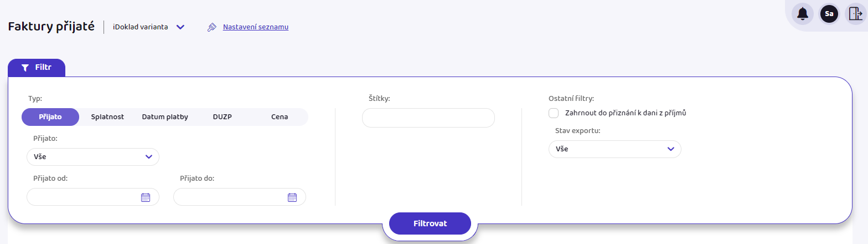The width and height of the screenshot is (868, 244).
Task: Click the funnel icon on Filtr tab
Action: tap(25, 68)
